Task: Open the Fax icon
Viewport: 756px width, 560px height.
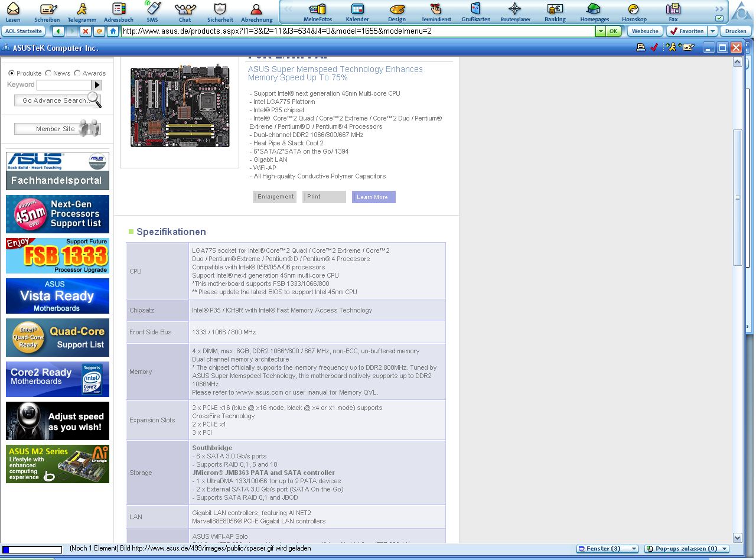Action: coord(673,9)
